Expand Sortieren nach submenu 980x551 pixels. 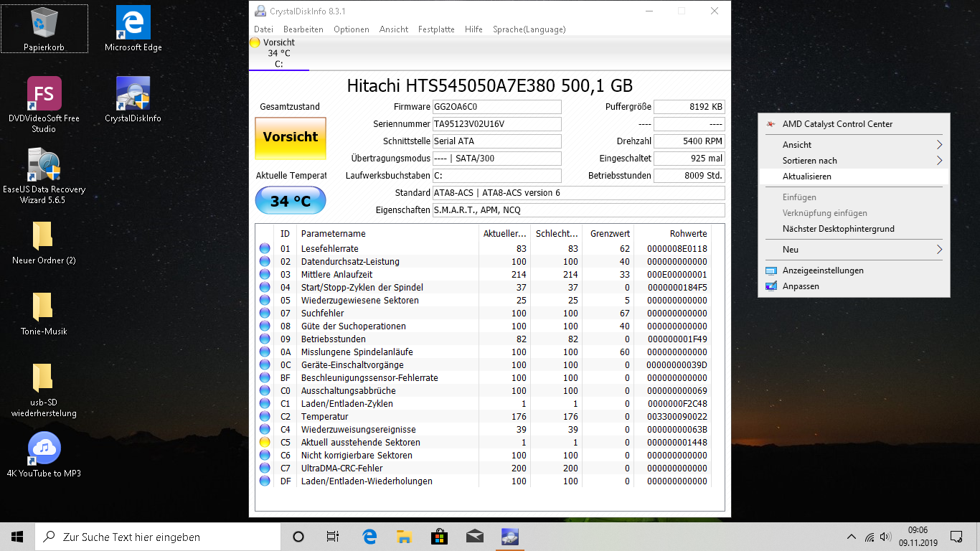(x=854, y=161)
